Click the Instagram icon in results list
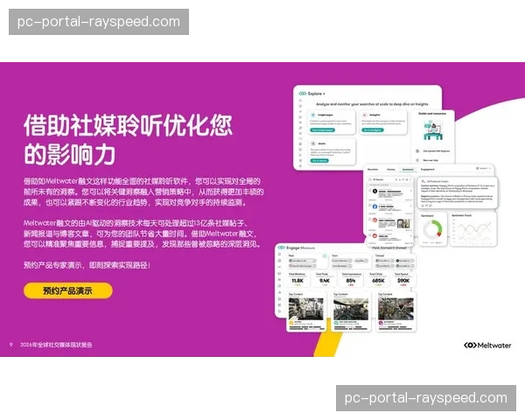Screen dimensions: 525x420 (375, 220)
